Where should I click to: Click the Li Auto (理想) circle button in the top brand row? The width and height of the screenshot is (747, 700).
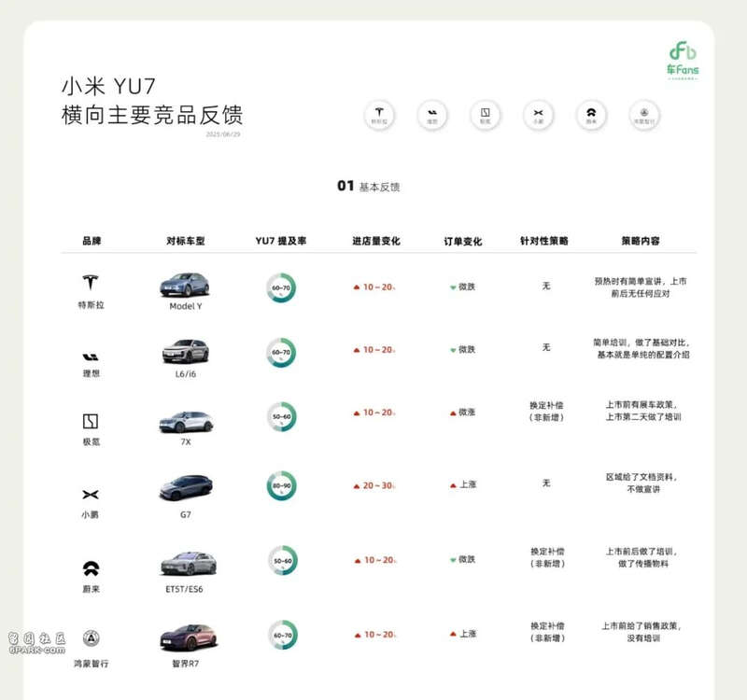pyautogui.click(x=432, y=115)
